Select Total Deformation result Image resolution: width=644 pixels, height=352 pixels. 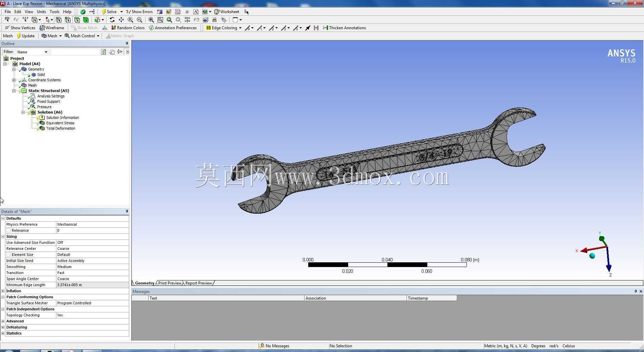click(x=61, y=128)
